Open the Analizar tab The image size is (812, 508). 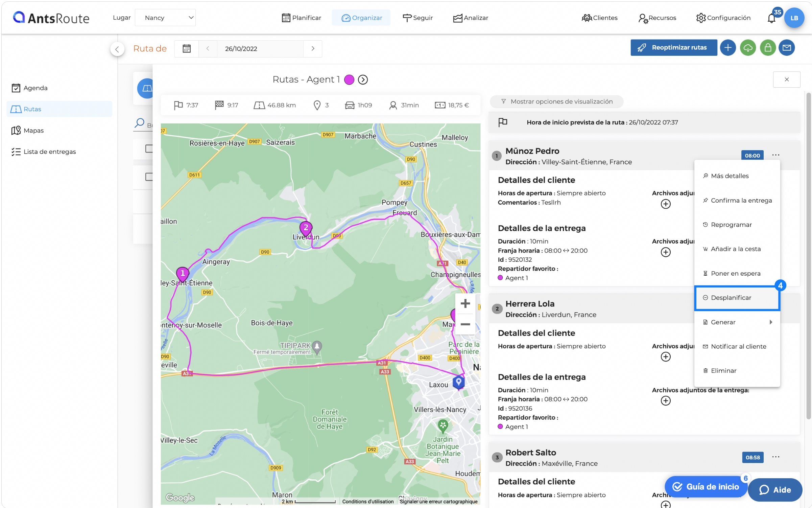pos(471,18)
